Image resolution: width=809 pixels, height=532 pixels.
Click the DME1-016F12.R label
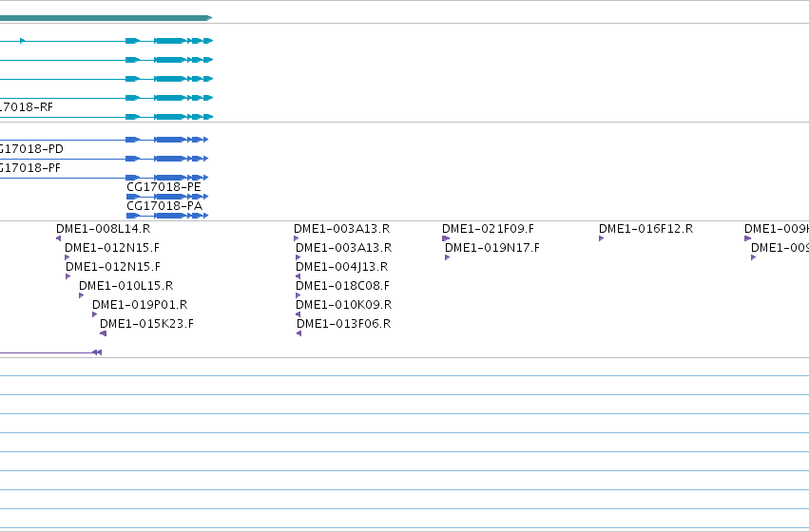coord(645,228)
